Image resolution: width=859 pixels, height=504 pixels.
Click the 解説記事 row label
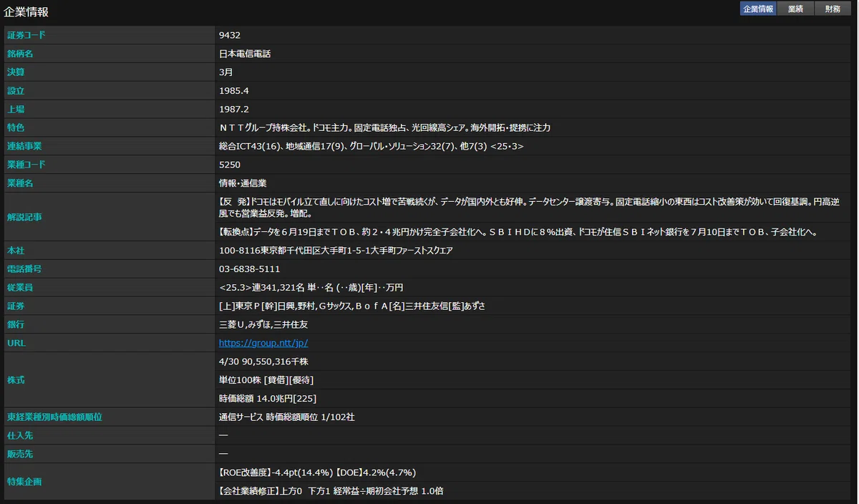coord(25,216)
